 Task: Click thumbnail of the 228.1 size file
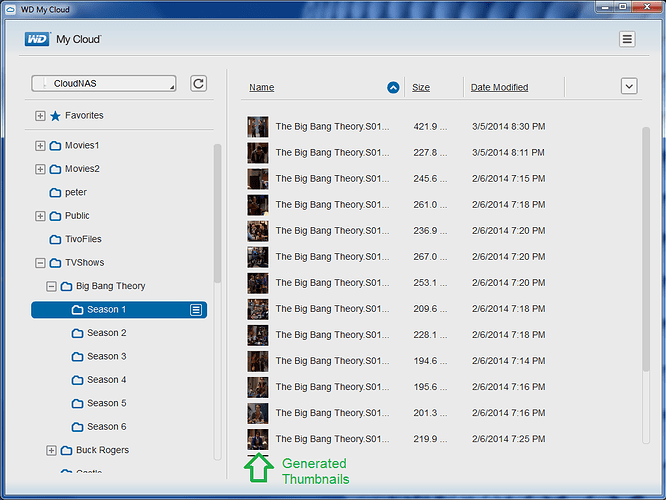[258, 335]
